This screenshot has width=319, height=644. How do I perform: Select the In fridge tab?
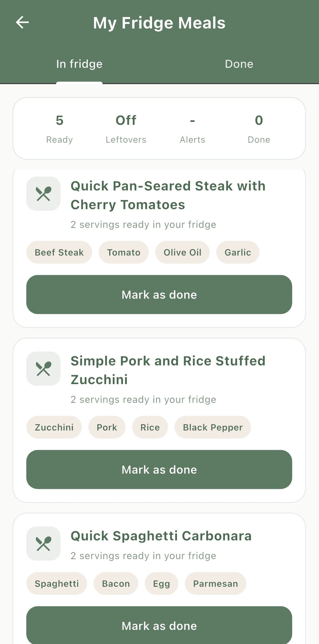(79, 64)
